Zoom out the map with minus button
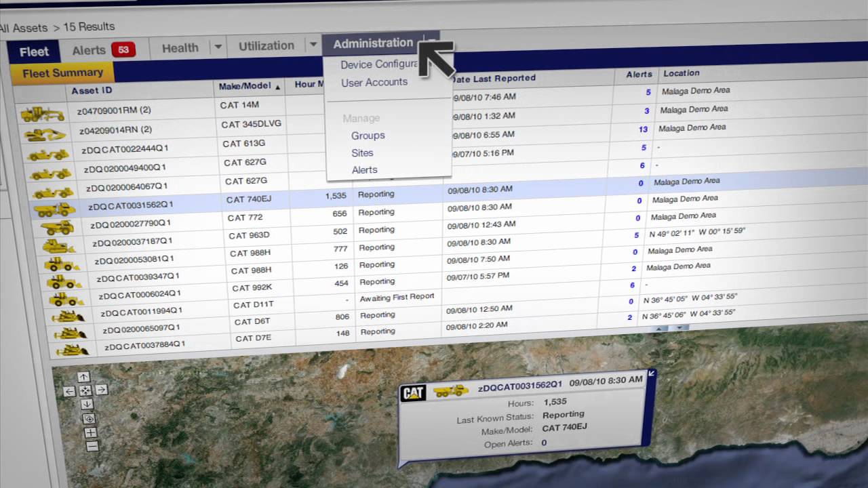This screenshot has height=488, width=868. (x=92, y=446)
